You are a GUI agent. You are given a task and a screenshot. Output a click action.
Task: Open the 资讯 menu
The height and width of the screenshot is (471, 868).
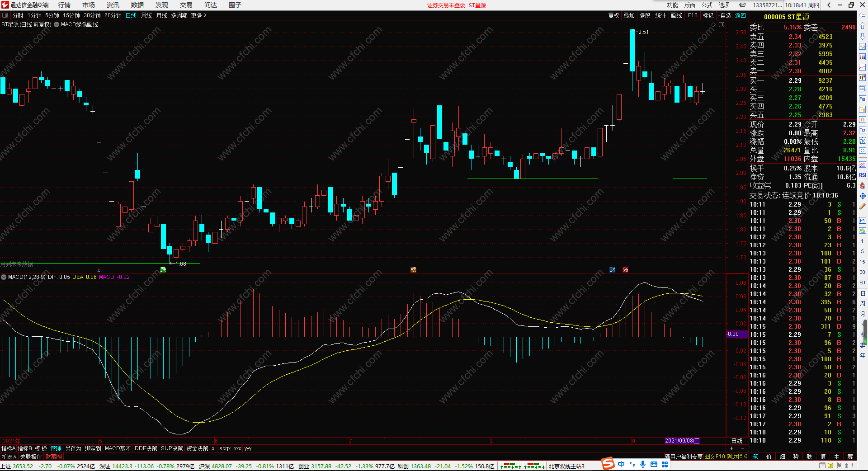(113, 5)
